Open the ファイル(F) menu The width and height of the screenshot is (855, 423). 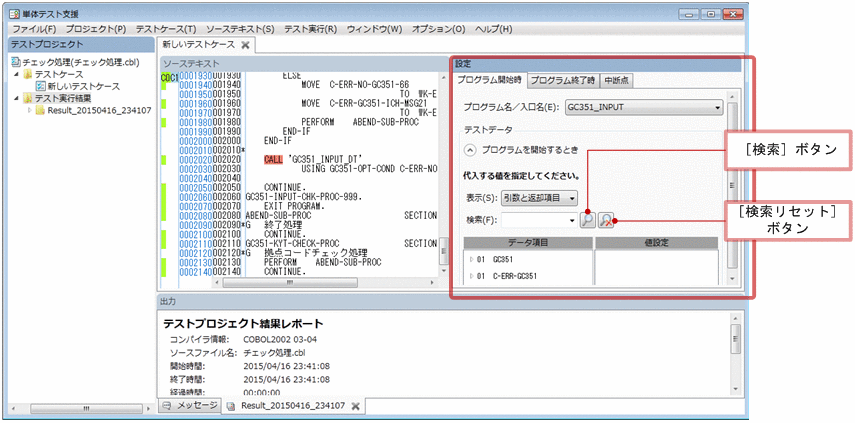coord(34,29)
